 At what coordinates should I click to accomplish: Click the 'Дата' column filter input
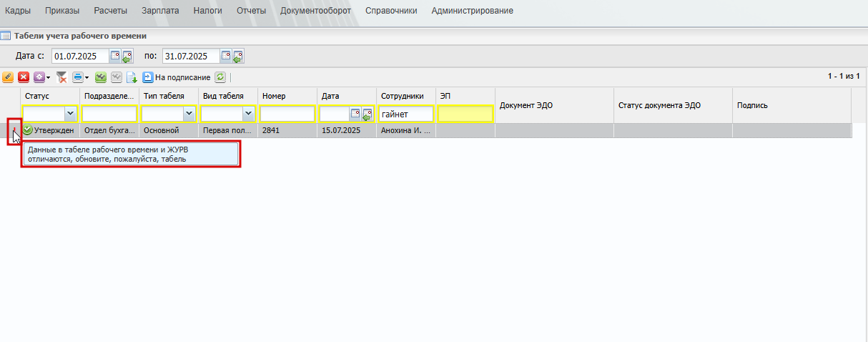(x=334, y=114)
